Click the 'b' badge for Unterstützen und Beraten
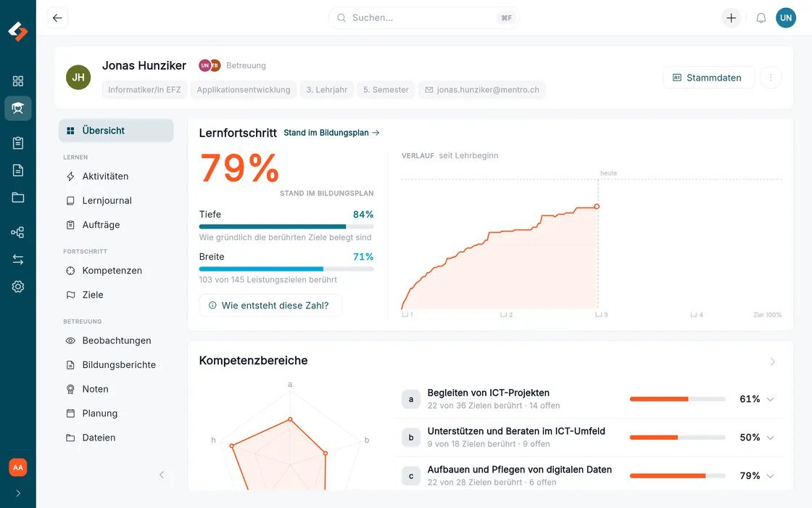This screenshot has width=812, height=508. [411, 438]
